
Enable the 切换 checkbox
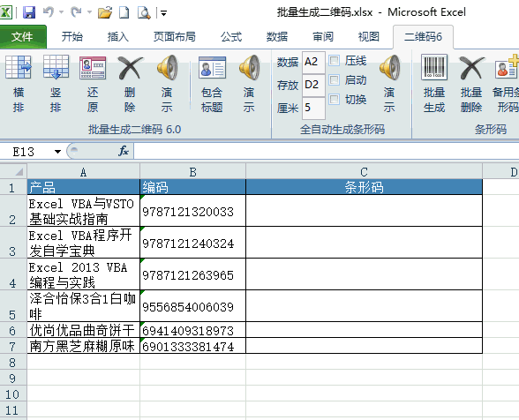(334, 99)
